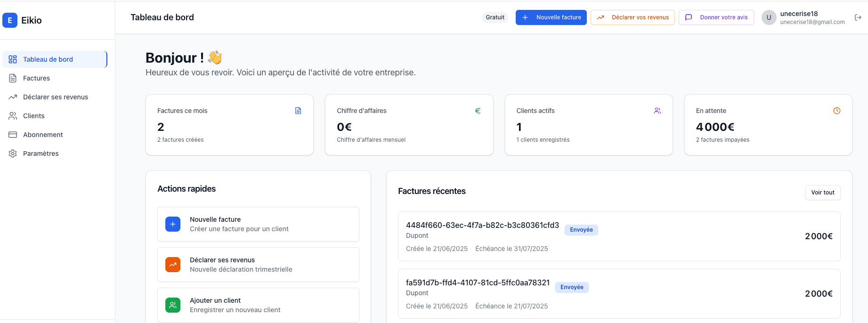Select Abonnement in the sidebar
The height and width of the screenshot is (323, 868).
(x=43, y=135)
